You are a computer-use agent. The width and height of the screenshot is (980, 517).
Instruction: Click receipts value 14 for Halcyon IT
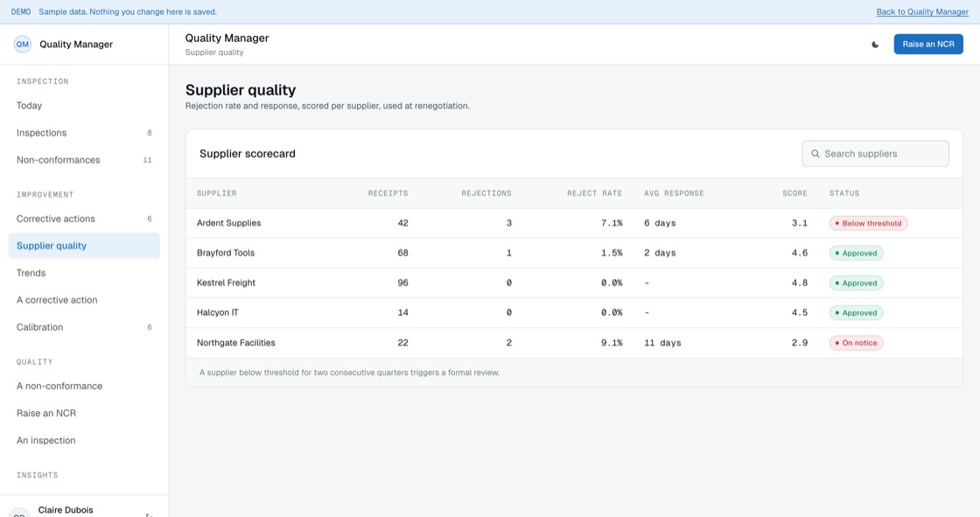point(402,312)
